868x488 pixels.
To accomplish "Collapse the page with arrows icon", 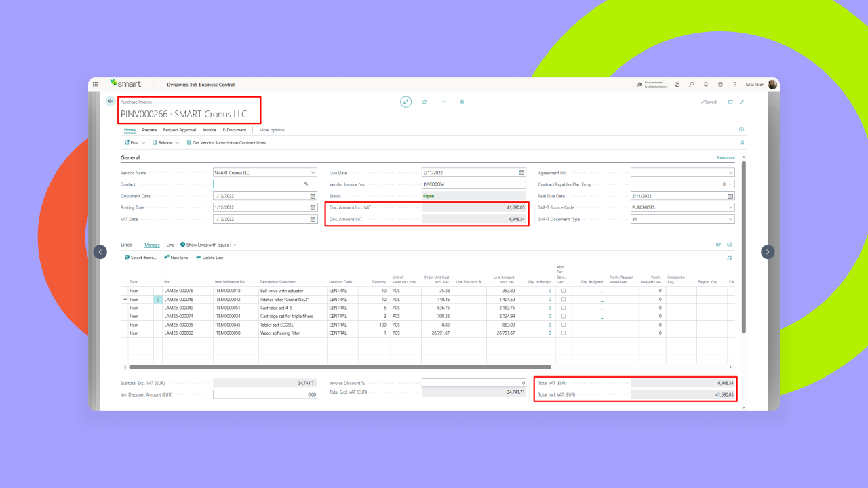I will click(742, 102).
